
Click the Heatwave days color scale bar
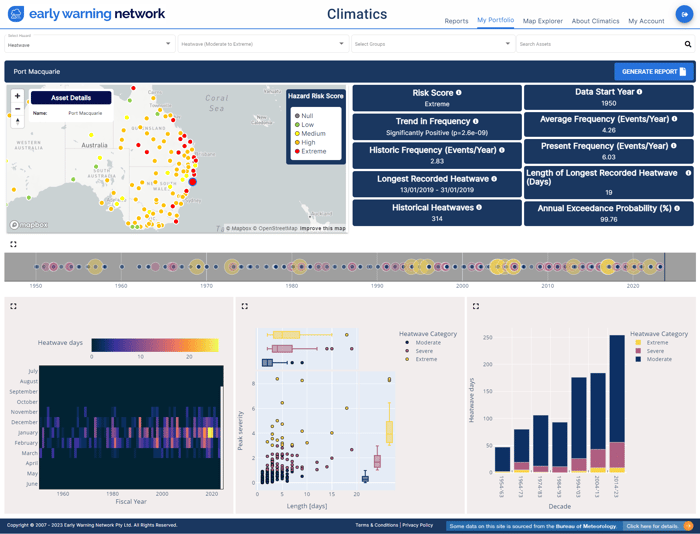coord(155,345)
